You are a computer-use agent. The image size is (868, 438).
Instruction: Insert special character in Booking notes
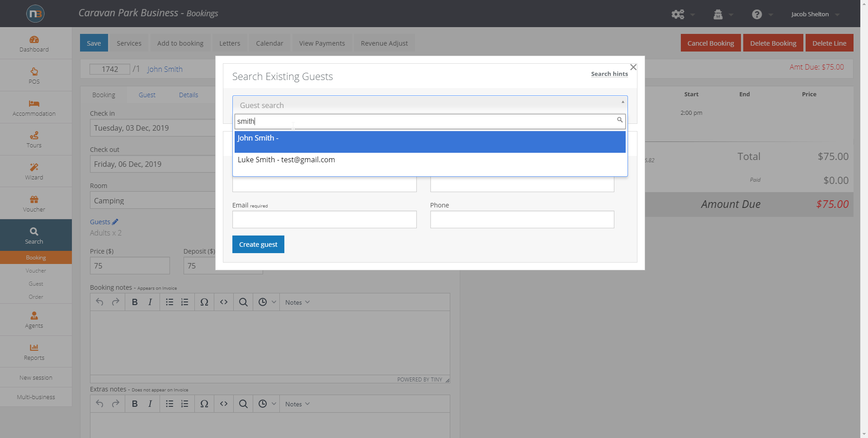(204, 302)
